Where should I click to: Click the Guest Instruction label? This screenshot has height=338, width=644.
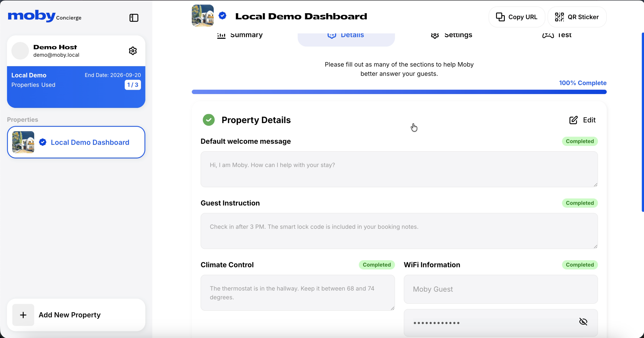pyautogui.click(x=230, y=203)
